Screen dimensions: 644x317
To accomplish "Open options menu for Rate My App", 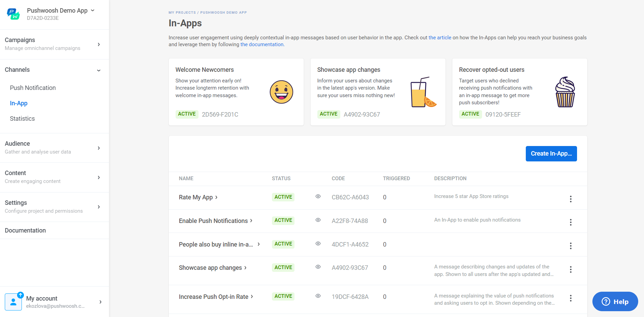I will click(571, 199).
